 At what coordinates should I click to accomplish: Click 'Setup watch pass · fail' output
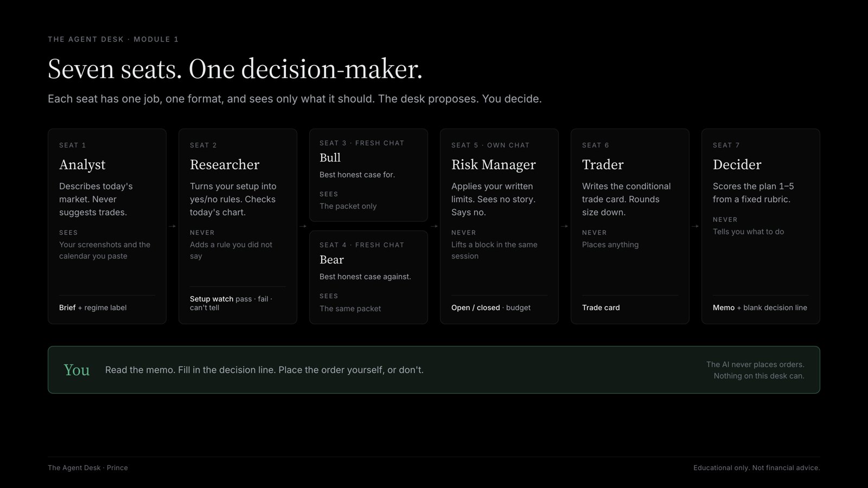point(231,303)
